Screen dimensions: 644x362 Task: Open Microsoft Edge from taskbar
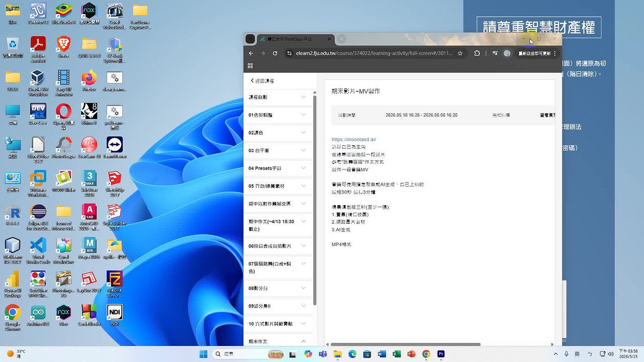[352, 354]
